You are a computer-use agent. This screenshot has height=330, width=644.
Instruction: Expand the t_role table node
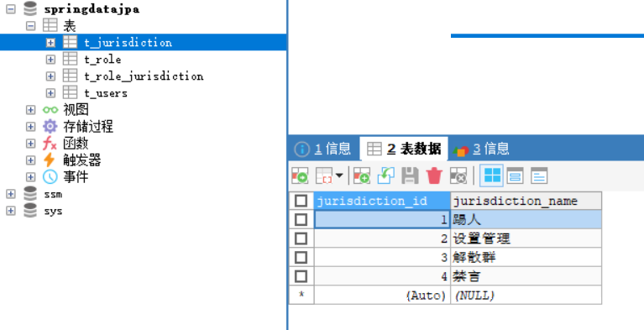[50, 59]
